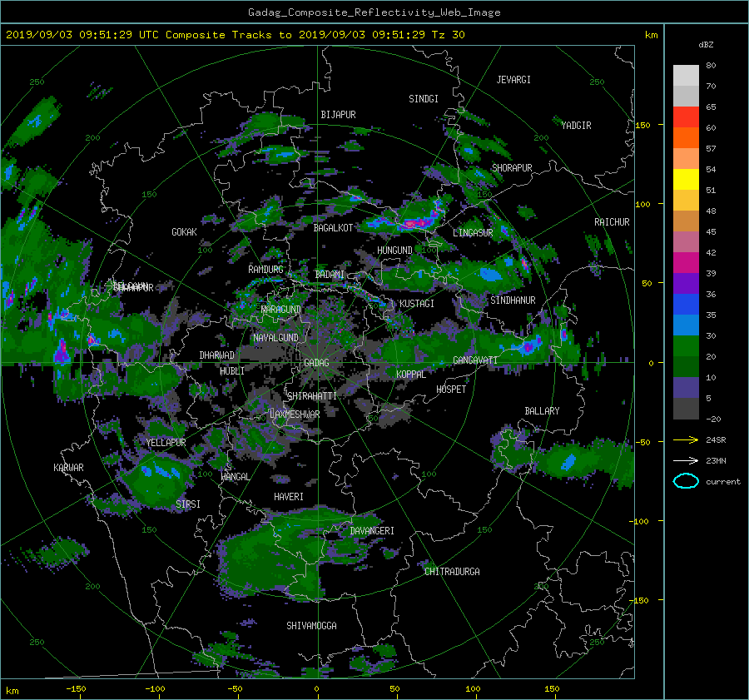Click the dBZ legend heading
Viewport: 749px width, 700px height.
point(706,44)
